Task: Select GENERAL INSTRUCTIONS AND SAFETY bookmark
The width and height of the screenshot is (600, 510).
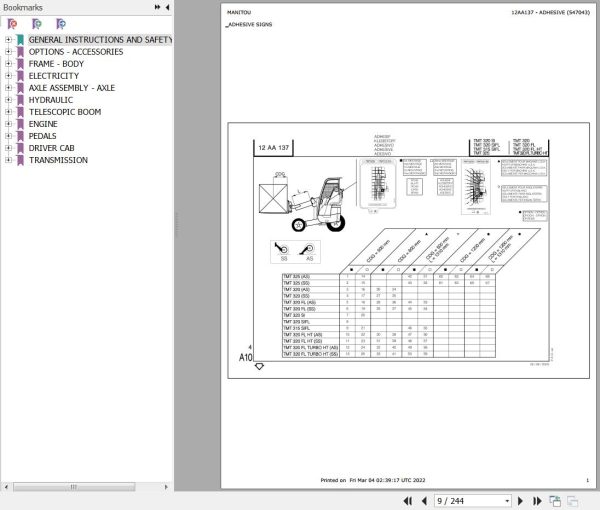Action: pyautogui.click(x=100, y=39)
